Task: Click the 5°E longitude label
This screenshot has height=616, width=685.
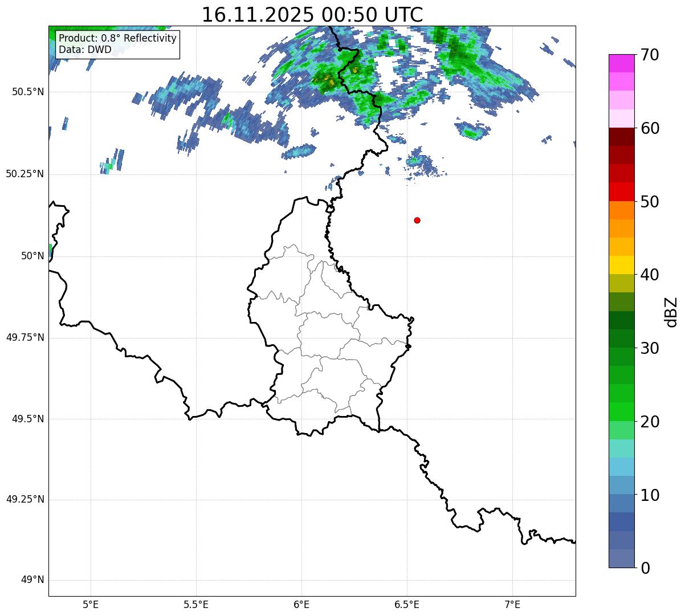Action: pyautogui.click(x=91, y=605)
